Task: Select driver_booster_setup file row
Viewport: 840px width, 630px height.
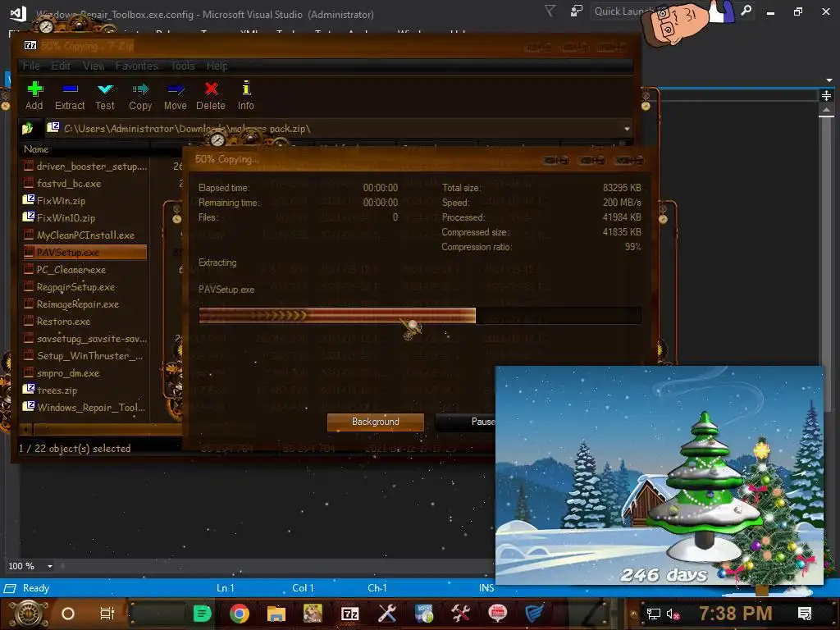Action: click(84, 167)
